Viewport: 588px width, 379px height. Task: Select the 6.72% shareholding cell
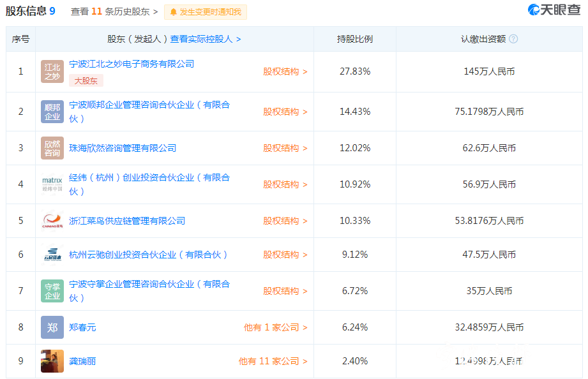point(355,291)
